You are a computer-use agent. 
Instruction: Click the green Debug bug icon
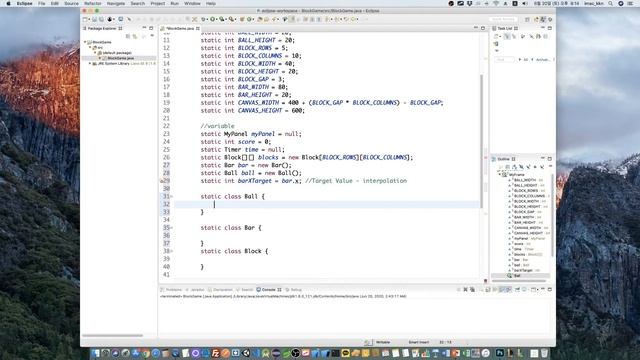tap(203, 19)
